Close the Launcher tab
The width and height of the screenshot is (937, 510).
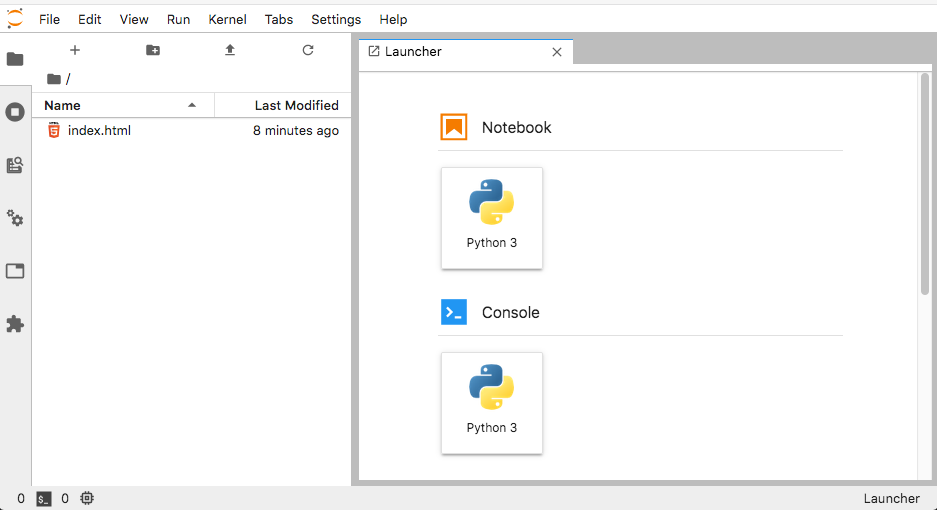tap(557, 52)
